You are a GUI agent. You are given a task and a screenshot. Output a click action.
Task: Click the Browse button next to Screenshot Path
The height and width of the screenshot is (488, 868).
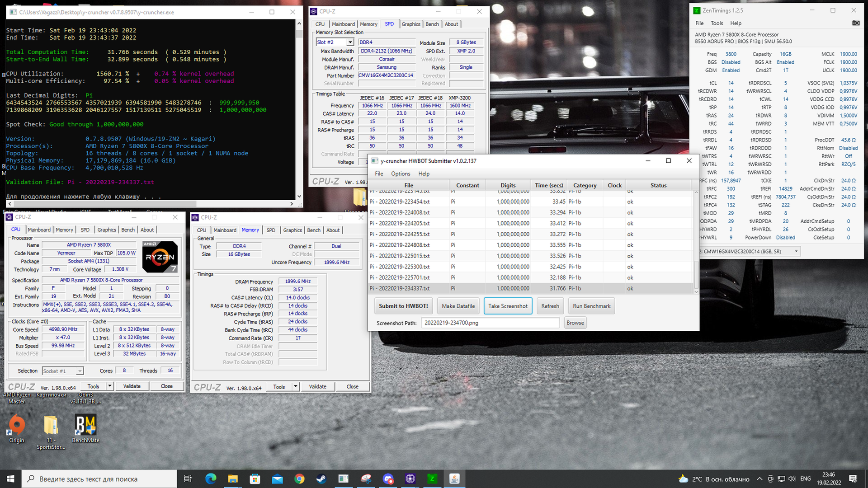pos(575,323)
